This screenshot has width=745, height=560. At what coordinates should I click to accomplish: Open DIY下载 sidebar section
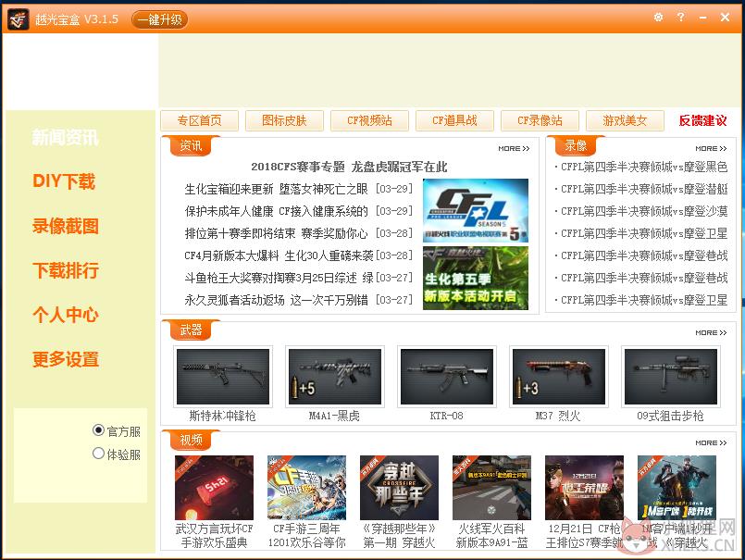64,181
